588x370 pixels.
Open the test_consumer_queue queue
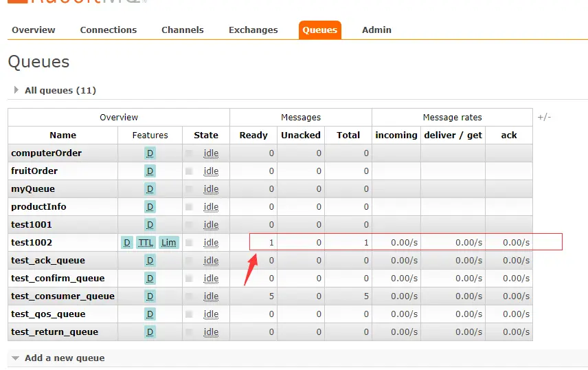click(x=63, y=296)
